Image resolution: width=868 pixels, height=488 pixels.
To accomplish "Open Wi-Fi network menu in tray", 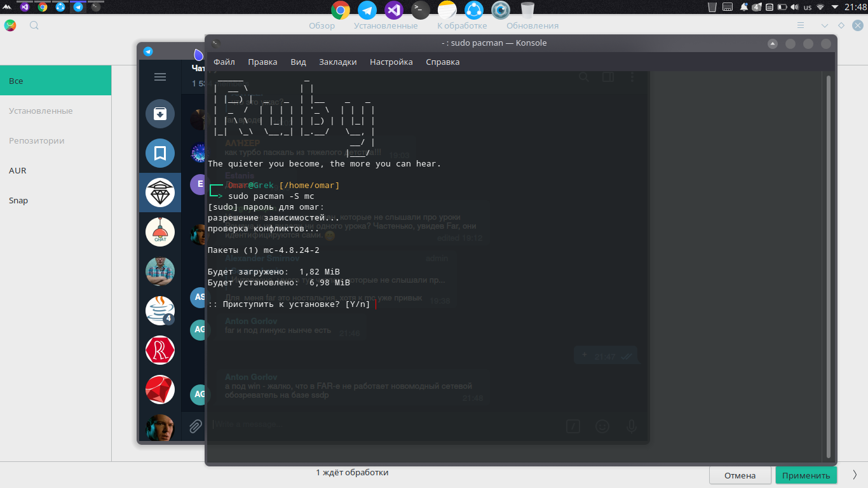I will tap(820, 7).
